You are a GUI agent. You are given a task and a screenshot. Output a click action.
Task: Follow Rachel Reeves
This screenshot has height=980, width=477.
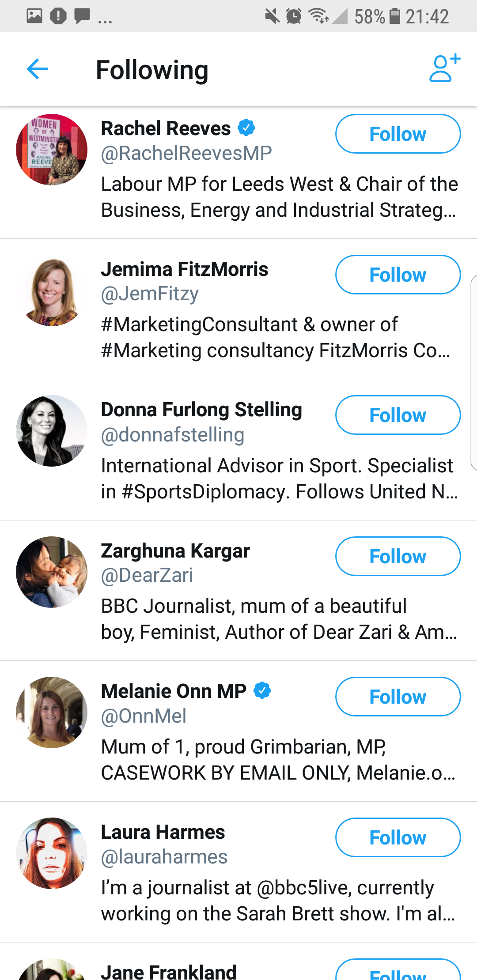coord(397,134)
